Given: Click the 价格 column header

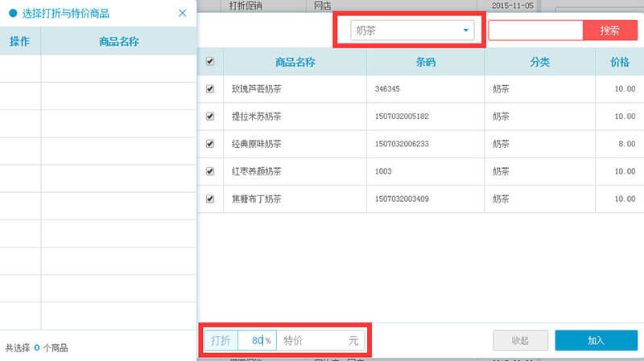Looking at the screenshot, I should [619, 62].
